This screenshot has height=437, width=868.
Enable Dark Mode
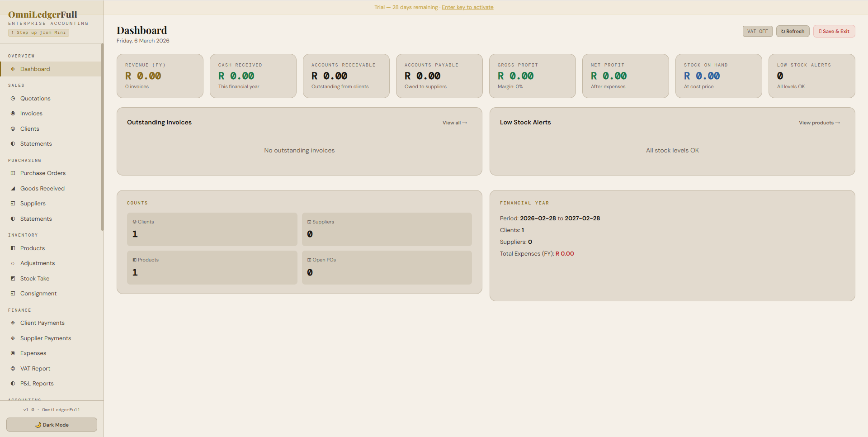[52, 424]
